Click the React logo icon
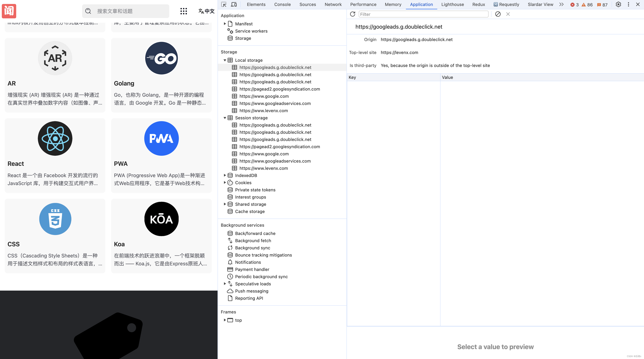 55,138
